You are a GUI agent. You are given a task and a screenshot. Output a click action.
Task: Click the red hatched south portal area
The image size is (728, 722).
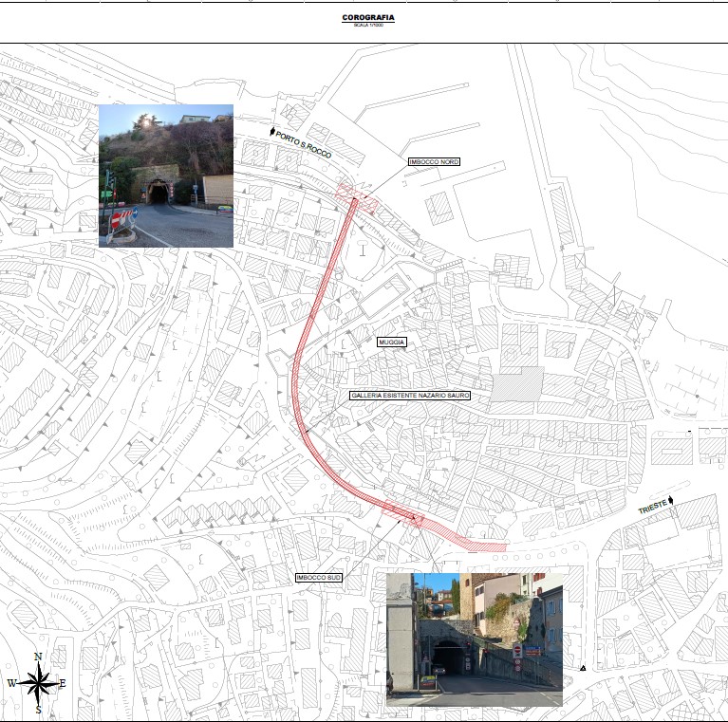tap(415, 518)
